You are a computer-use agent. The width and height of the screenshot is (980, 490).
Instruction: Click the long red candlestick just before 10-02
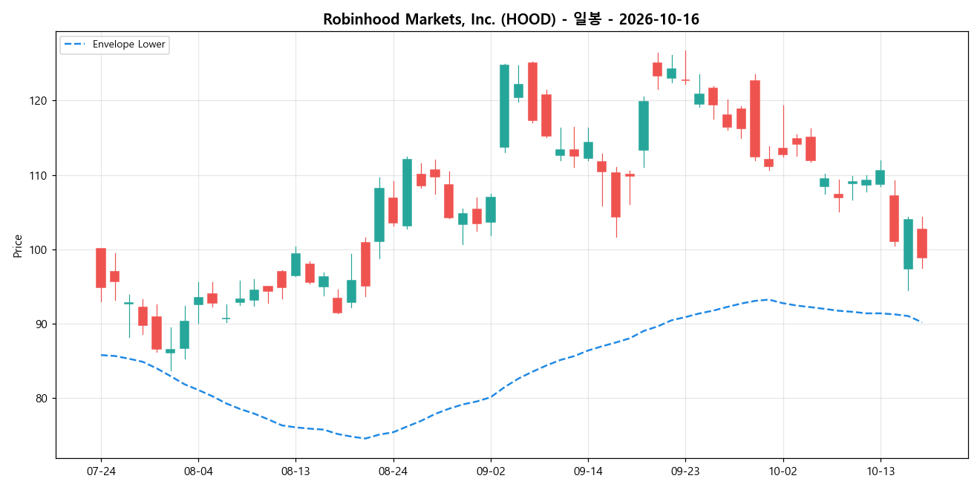(x=755, y=119)
